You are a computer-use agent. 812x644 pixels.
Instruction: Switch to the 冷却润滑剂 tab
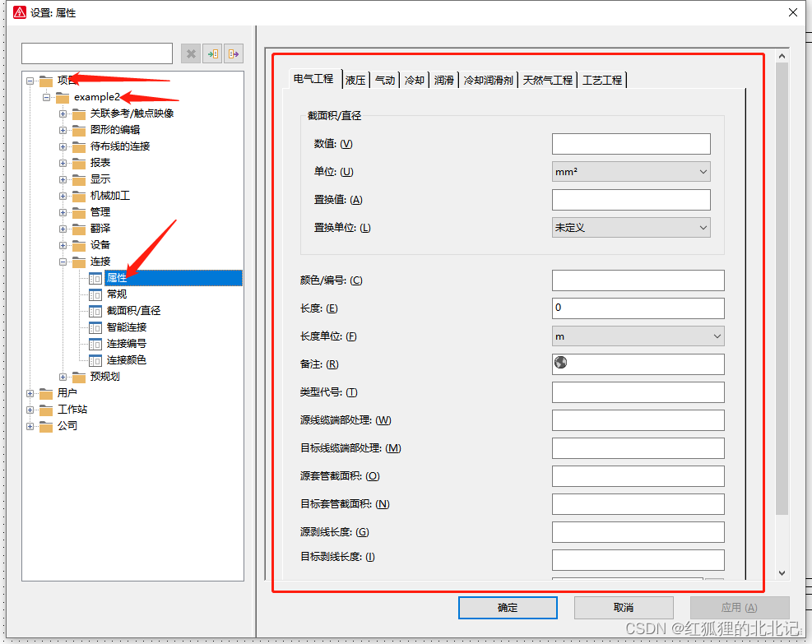(489, 79)
